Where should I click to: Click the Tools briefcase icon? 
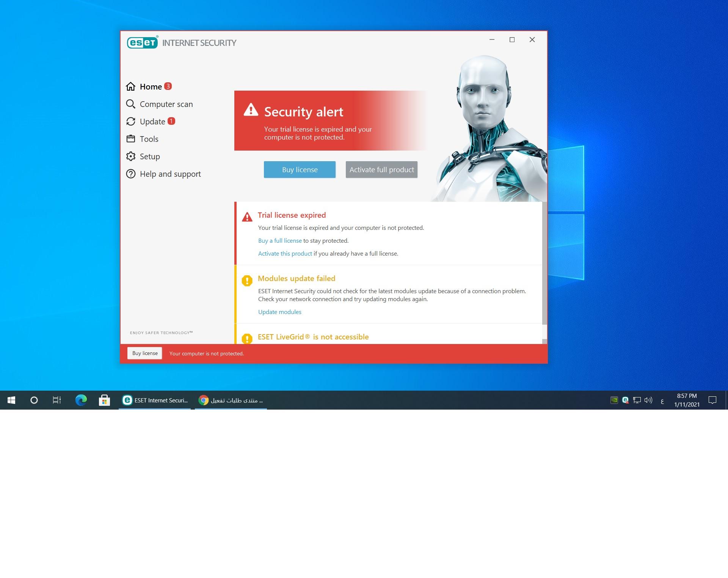(130, 139)
